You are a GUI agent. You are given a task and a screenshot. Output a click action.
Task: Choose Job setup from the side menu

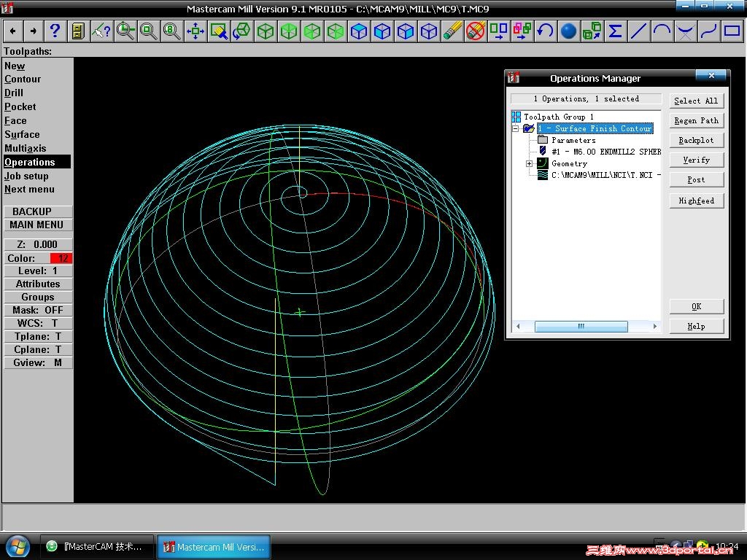tap(26, 176)
